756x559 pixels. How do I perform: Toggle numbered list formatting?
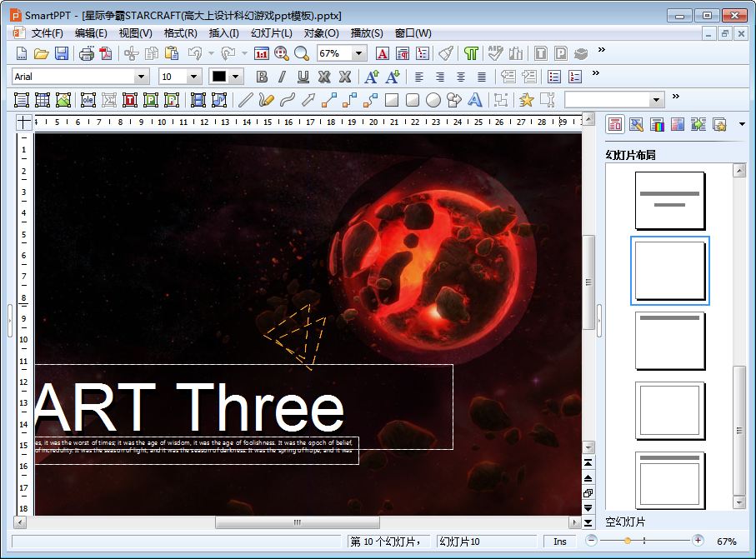tap(575, 77)
